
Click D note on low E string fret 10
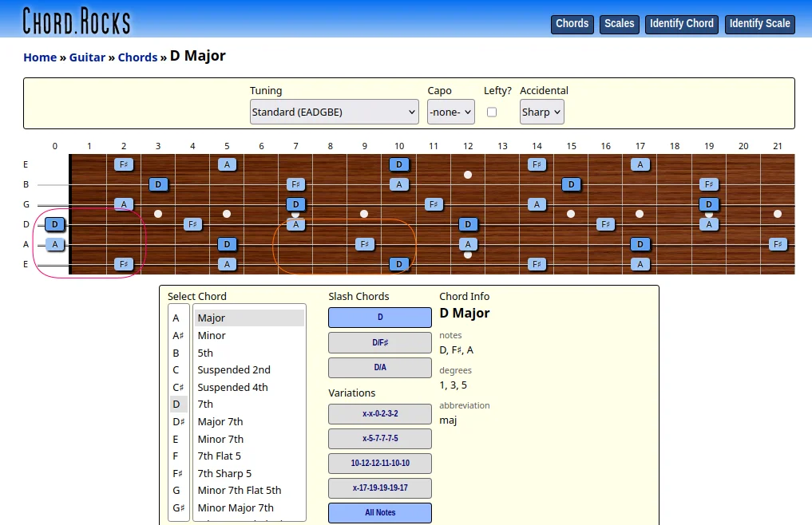point(398,264)
